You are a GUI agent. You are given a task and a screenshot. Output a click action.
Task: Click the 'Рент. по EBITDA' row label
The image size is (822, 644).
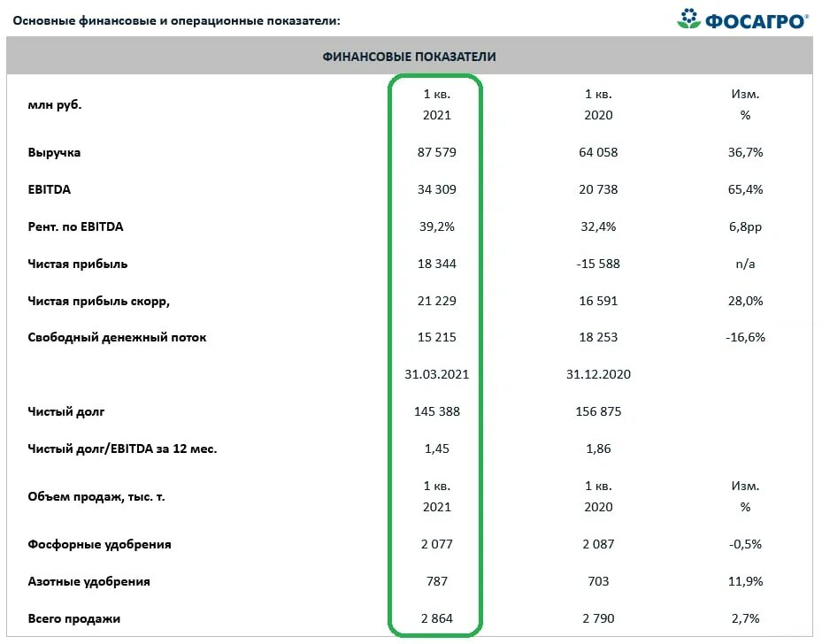[75, 226]
